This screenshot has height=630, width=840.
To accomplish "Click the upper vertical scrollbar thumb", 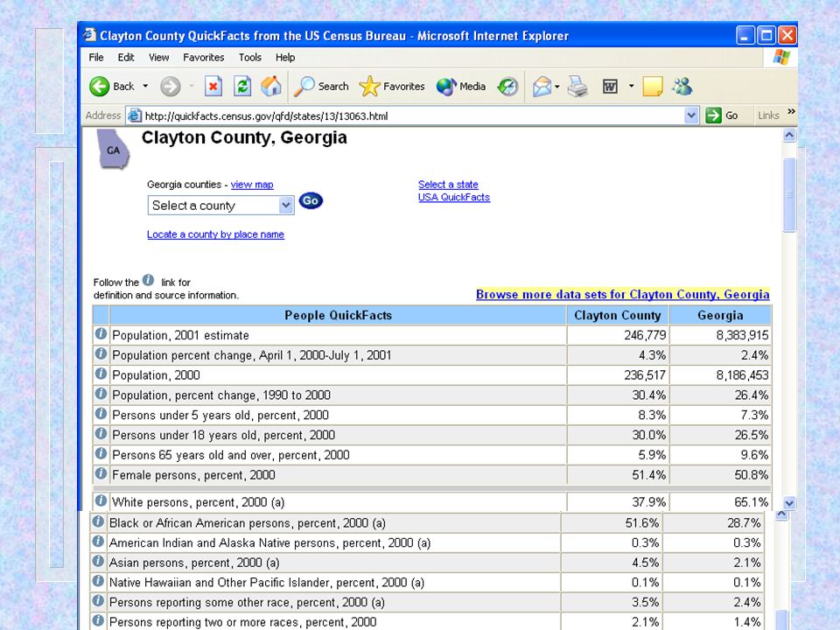I will click(x=789, y=195).
